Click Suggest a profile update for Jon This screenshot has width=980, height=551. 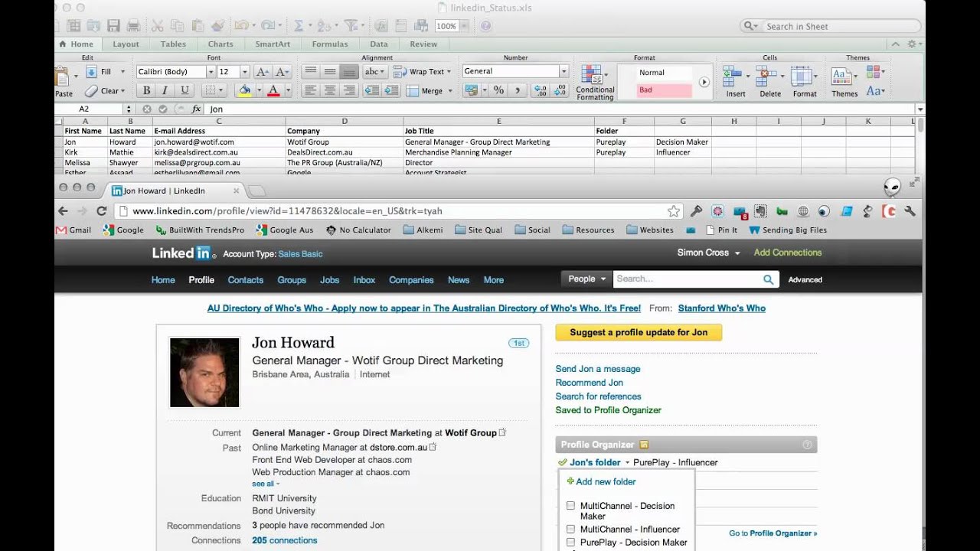[639, 332]
